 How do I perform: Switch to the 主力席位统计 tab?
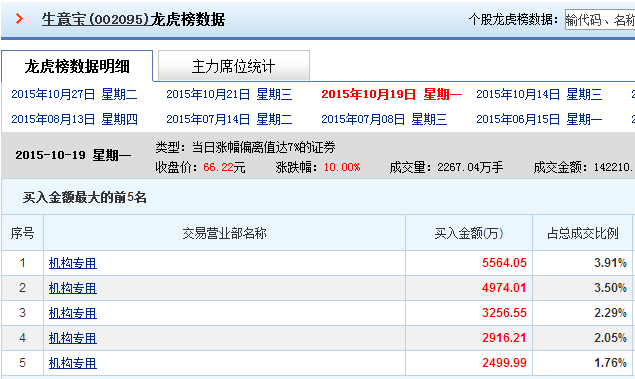click(234, 66)
